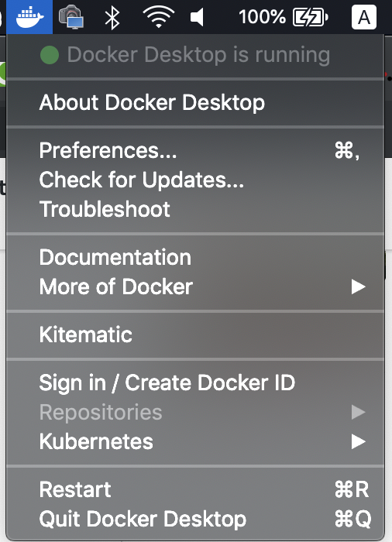Open Preferences… menu item
This screenshot has width=392, height=542.
[195, 151]
